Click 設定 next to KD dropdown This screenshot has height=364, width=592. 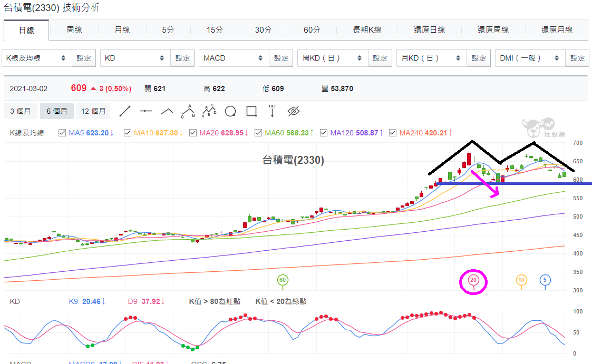(x=182, y=58)
